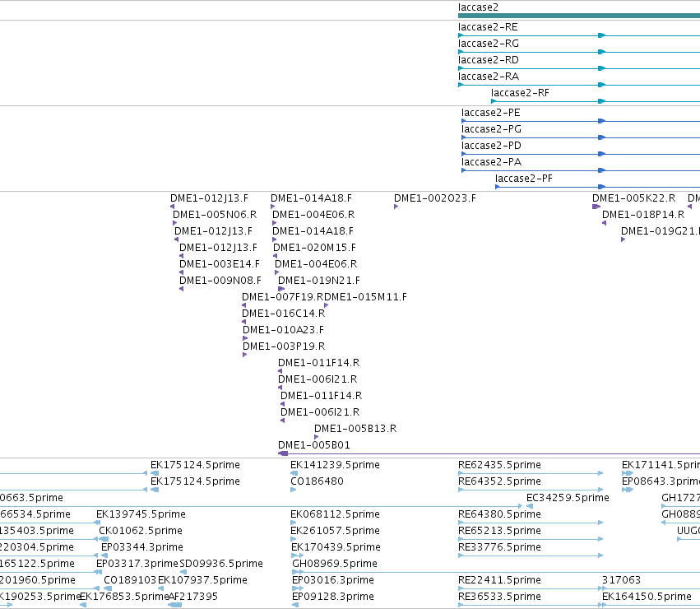Click the laccase2-RD transcript label
Image resolution: width=700 pixels, height=609 pixels.
tap(489, 60)
